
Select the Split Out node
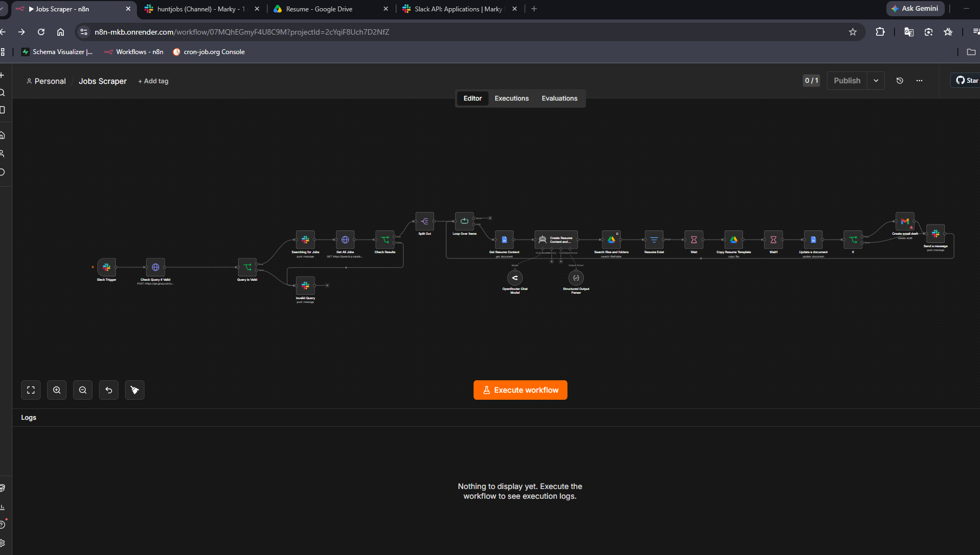pos(425,221)
